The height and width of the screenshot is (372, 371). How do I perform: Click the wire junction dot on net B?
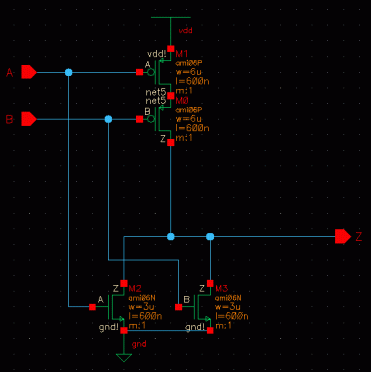click(x=108, y=119)
